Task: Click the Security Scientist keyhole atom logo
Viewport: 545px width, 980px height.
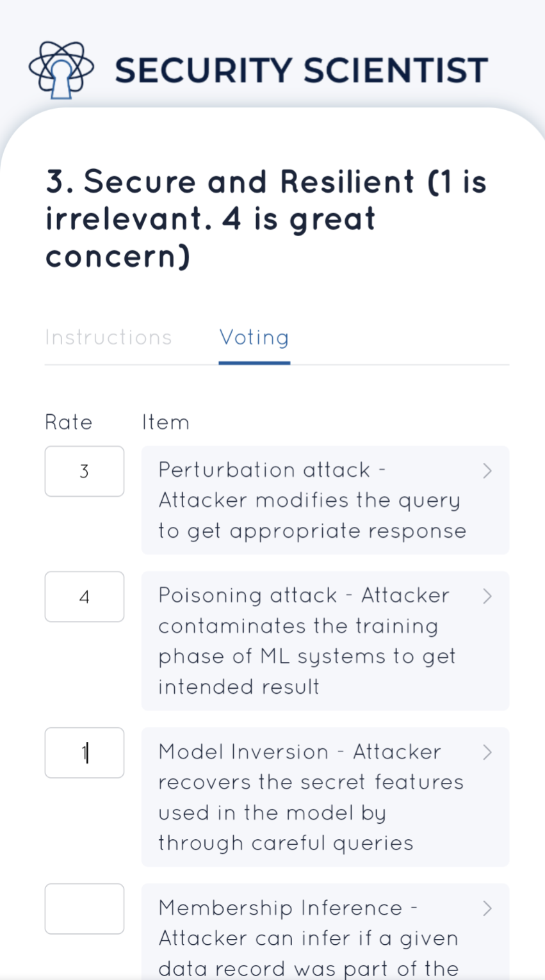Action: coord(61,70)
